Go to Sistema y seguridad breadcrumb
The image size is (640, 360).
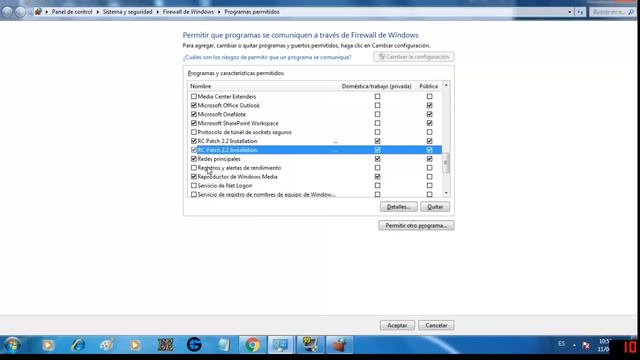127,12
